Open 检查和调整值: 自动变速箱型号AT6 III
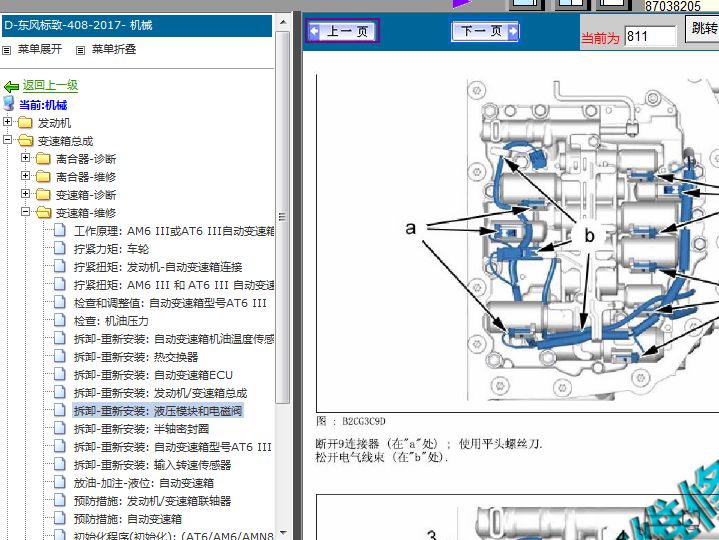This screenshot has width=719, height=540. [x=170, y=303]
